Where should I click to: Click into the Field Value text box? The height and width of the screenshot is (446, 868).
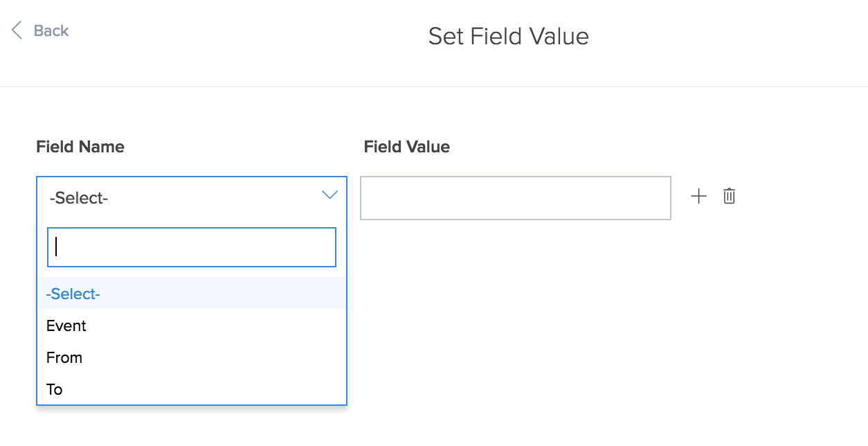pos(516,198)
